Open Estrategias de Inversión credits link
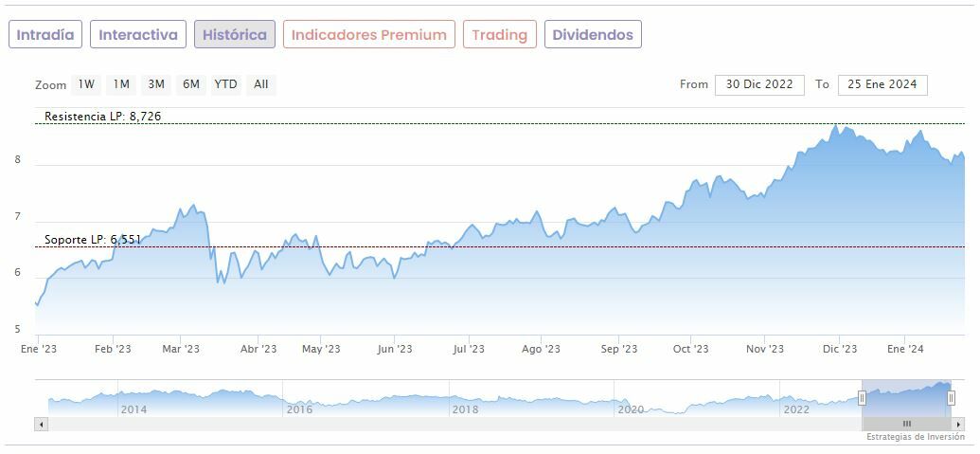This screenshot has height=454, width=980. coord(915,437)
